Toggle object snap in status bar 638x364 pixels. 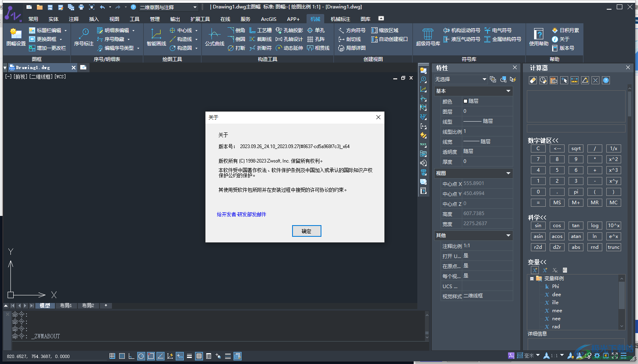(x=151, y=356)
